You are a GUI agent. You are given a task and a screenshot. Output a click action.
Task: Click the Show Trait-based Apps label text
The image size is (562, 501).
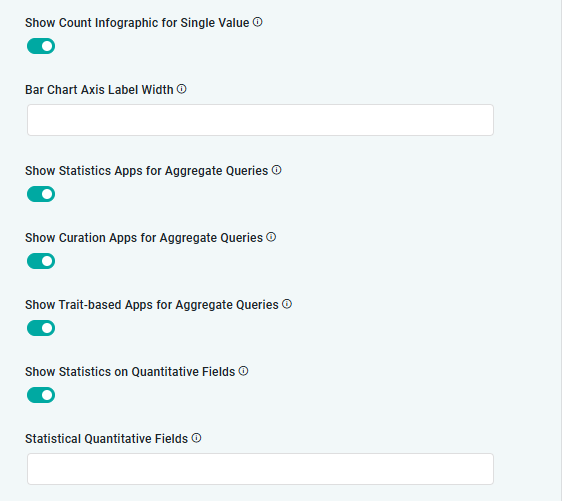[x=152, y=305]
